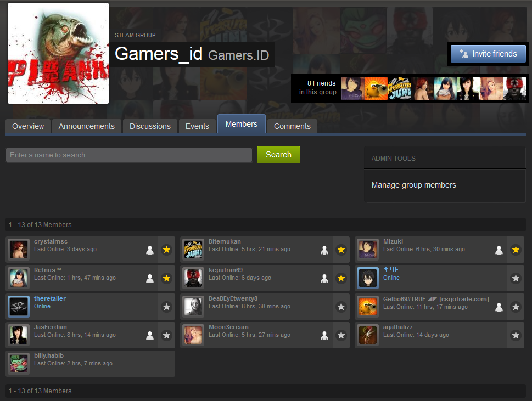Open the Retnus™ profile name link
Viewport: 532px width, 401px height.
click(48, 270)
